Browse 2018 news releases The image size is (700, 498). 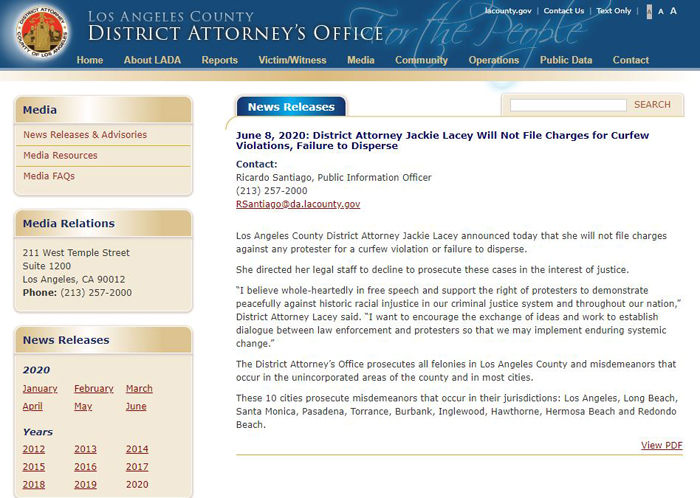(34, 484)
